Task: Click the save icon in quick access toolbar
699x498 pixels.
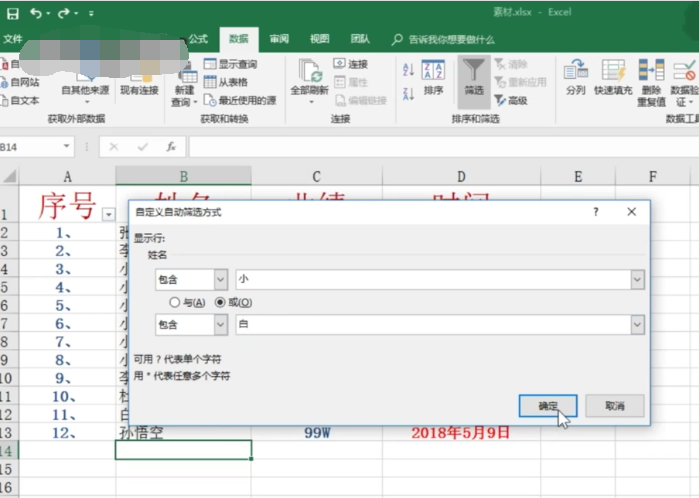Action: click(11, 14)
